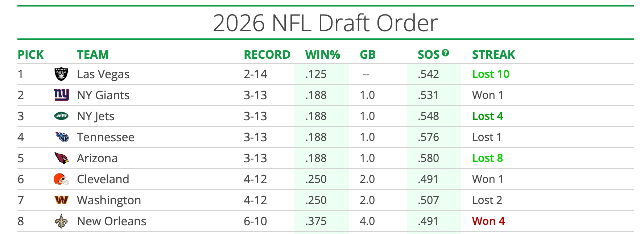644x234 pixels.
Task: Open the Las Vegas team link
Action: tap(103, 74)
